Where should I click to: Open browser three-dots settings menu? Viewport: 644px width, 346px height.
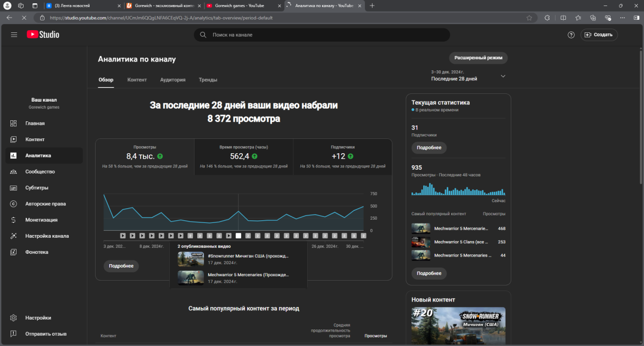pyautogui.click(x=623, y=18)
